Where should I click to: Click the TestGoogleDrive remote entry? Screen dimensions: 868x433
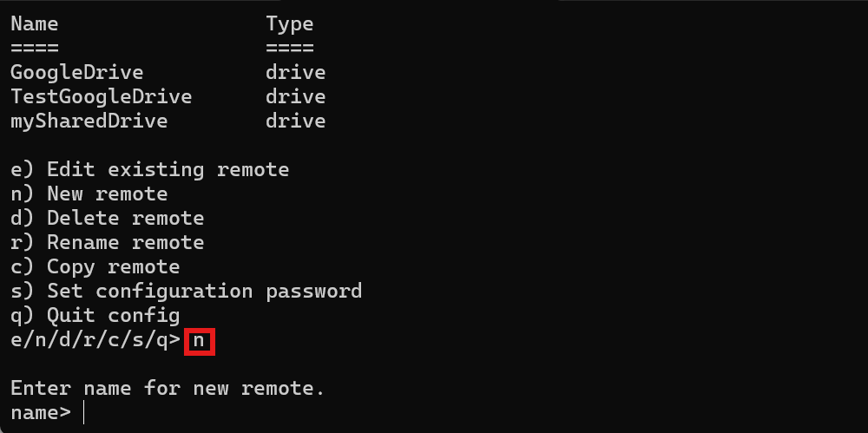[102, 97]
